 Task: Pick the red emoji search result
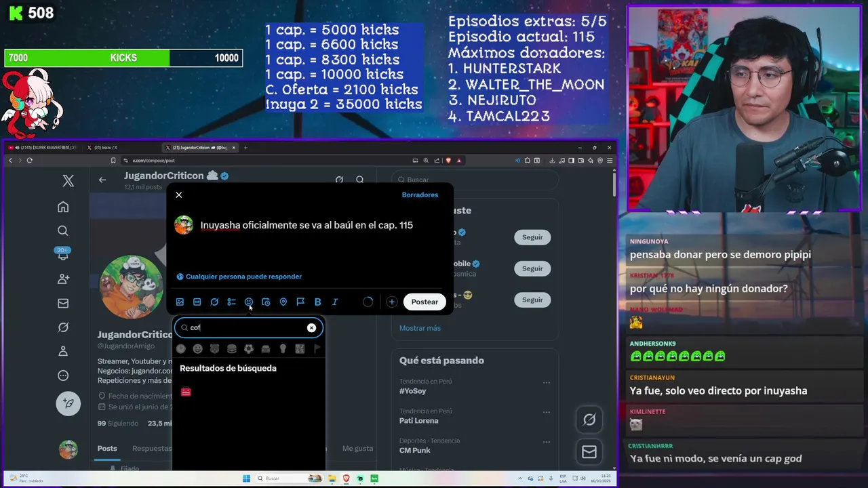tap(186, 392)
